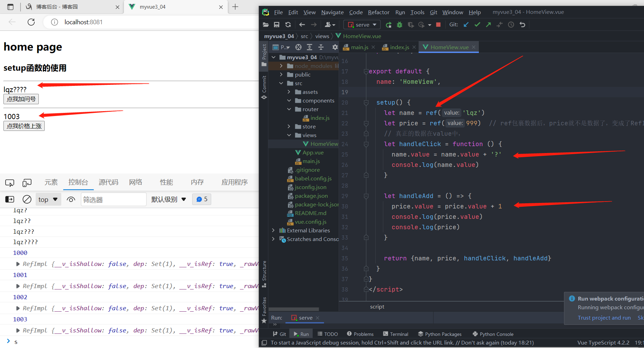Save all files with the floppy disk icon
The image size is (644, 348).
tap(277, 25)
